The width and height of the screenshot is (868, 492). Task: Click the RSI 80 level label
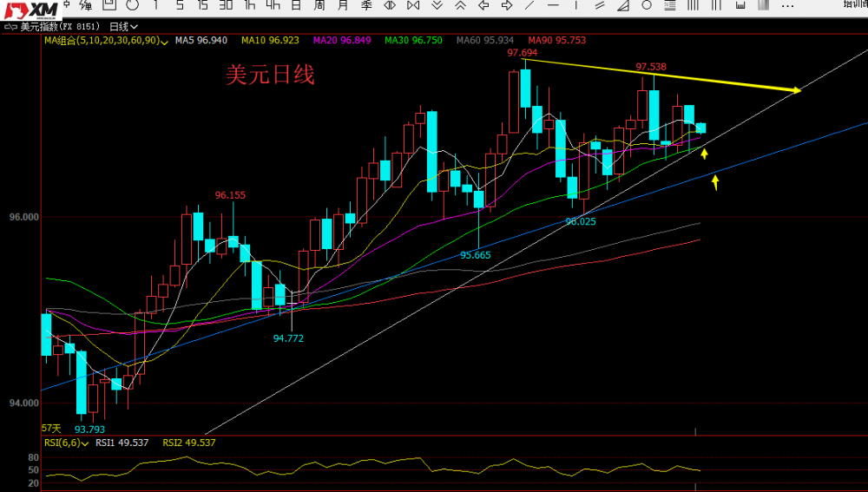pos(33,457)
